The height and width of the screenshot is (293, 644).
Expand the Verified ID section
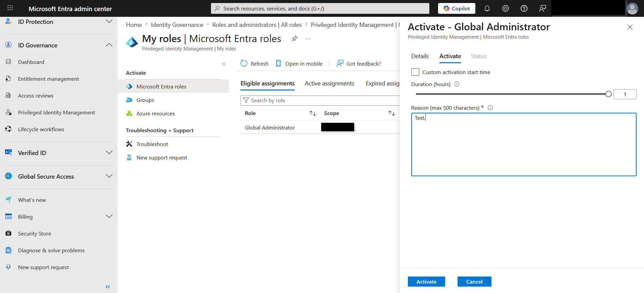[109, 153]
